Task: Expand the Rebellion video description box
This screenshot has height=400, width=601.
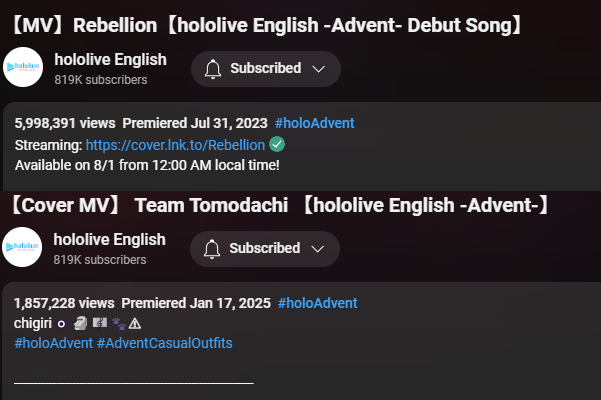Action: pyautogui.click(x=302, y=146)
